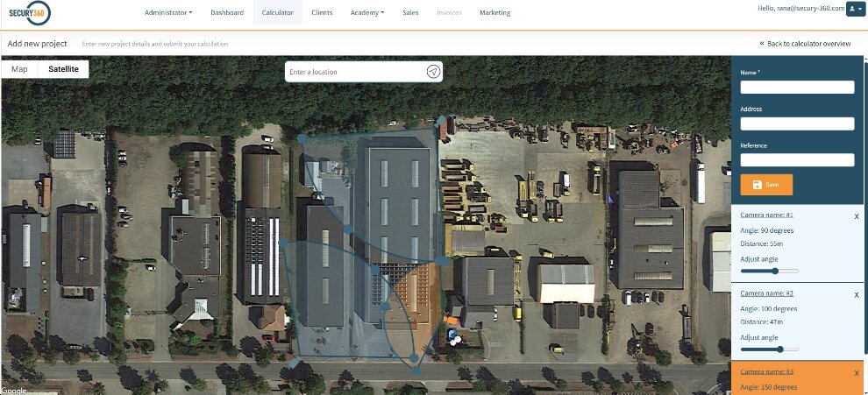Click the 'Angle: 150 degrees' text
Screen dimensions: 868x395
(x=768, y=387)
